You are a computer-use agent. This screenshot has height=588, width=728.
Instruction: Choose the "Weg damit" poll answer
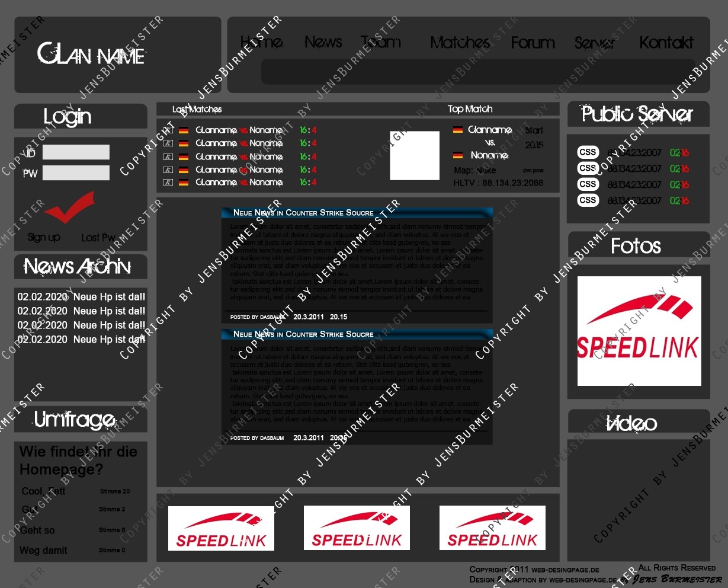coord(43,551)
